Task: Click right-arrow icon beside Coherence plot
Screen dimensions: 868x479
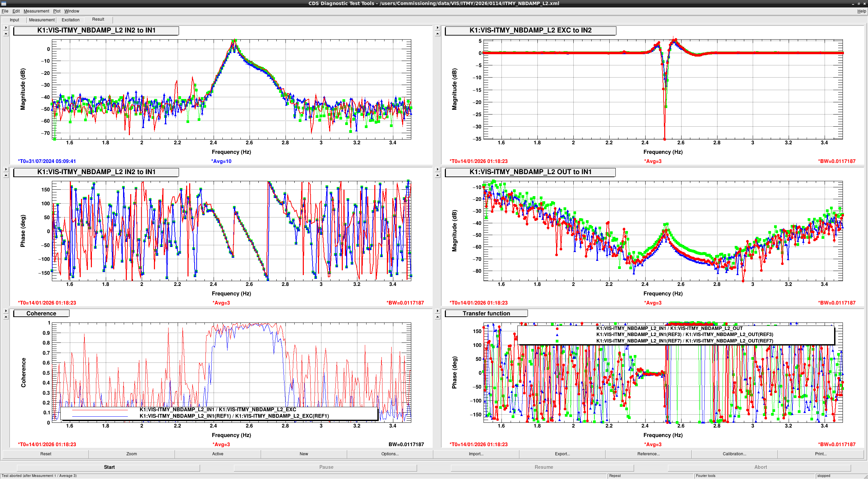Action: point(6,311)
